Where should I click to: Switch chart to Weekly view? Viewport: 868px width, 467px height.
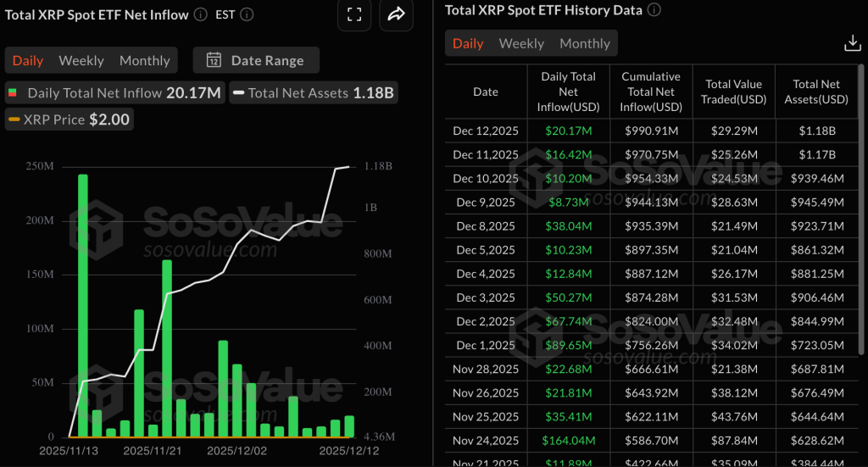click(81, 60)
